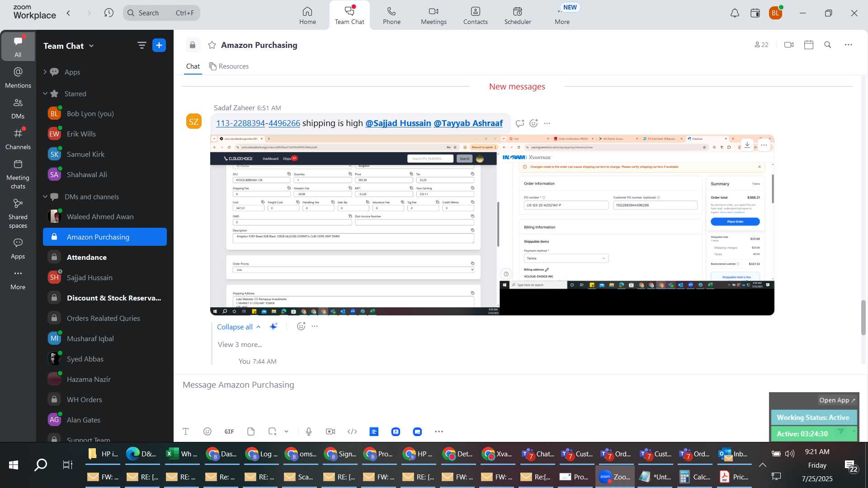This screenshot has width=868, height=488.
Task: Click the AI Companion sparkle icon
Action: (x=274, y=326)
